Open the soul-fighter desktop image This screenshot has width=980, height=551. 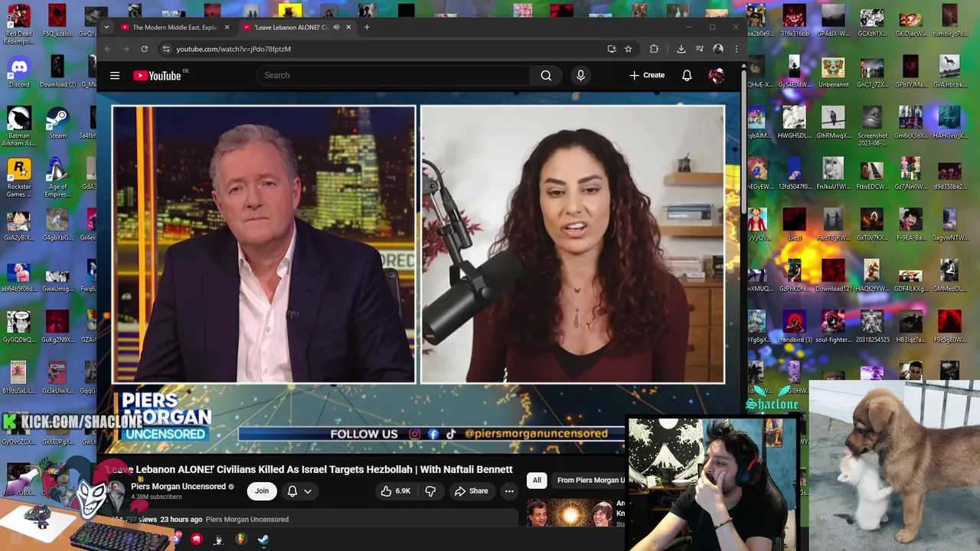pyautogui.click(x=833, y=327)
